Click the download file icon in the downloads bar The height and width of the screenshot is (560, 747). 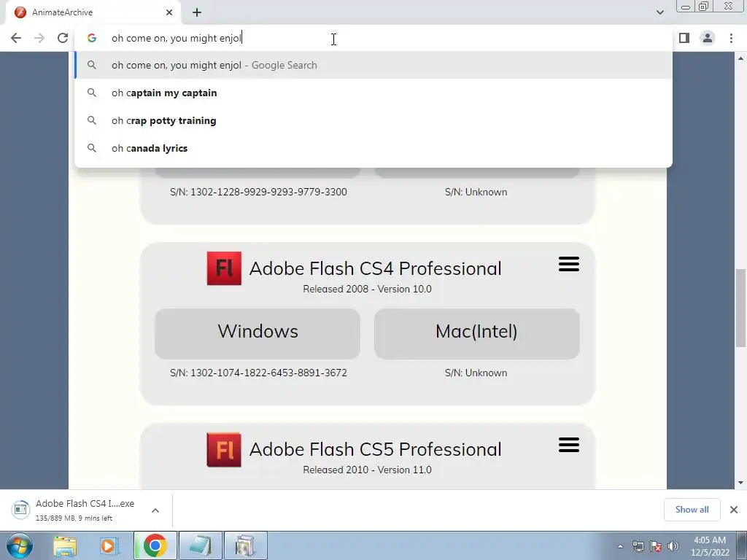[20, 510]
